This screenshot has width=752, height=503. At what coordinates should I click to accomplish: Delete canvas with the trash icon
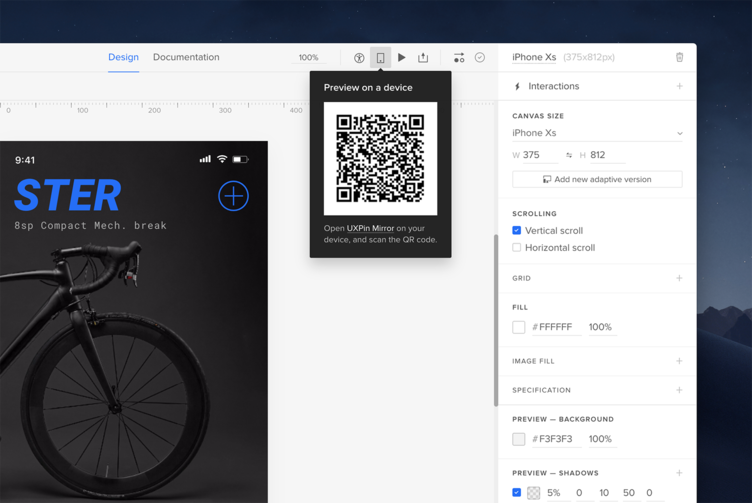tap(679, 57)
